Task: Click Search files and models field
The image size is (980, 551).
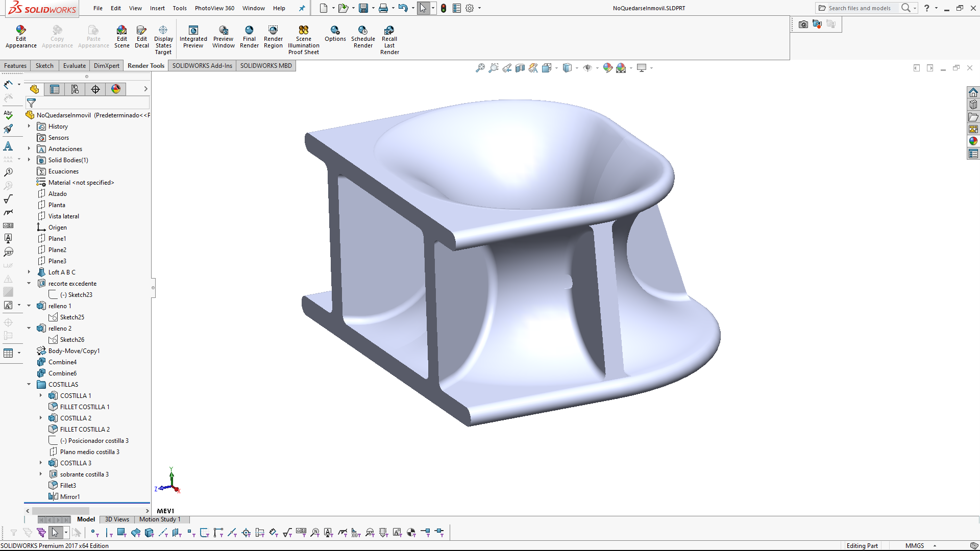Action: pyautogui.click(x=860, y=8)
